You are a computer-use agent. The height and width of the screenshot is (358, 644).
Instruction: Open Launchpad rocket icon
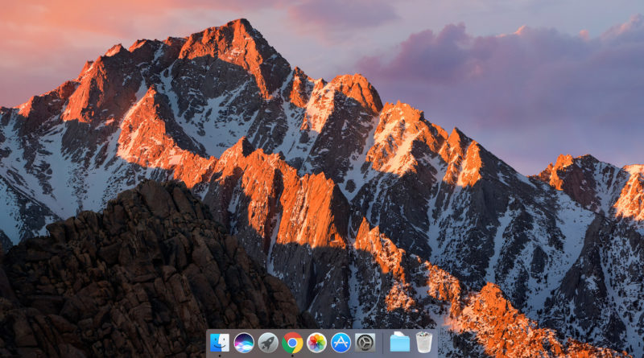(268, 343)
